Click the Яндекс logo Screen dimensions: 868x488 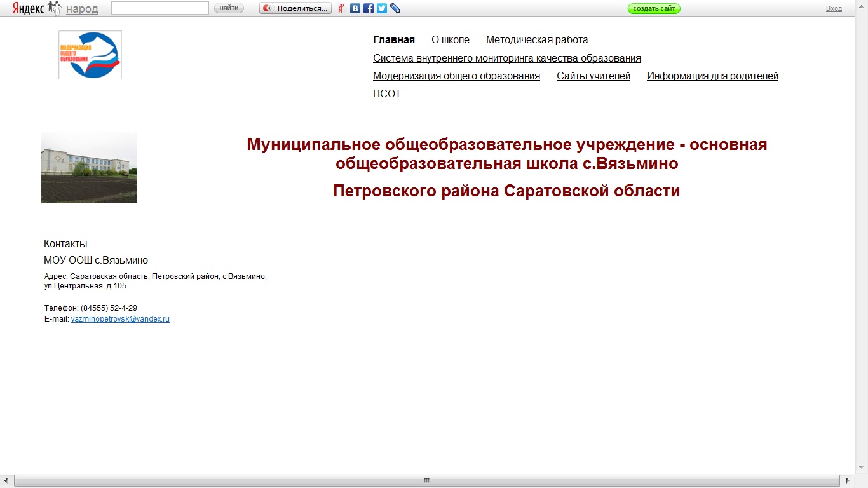click(x=29, y=8)
